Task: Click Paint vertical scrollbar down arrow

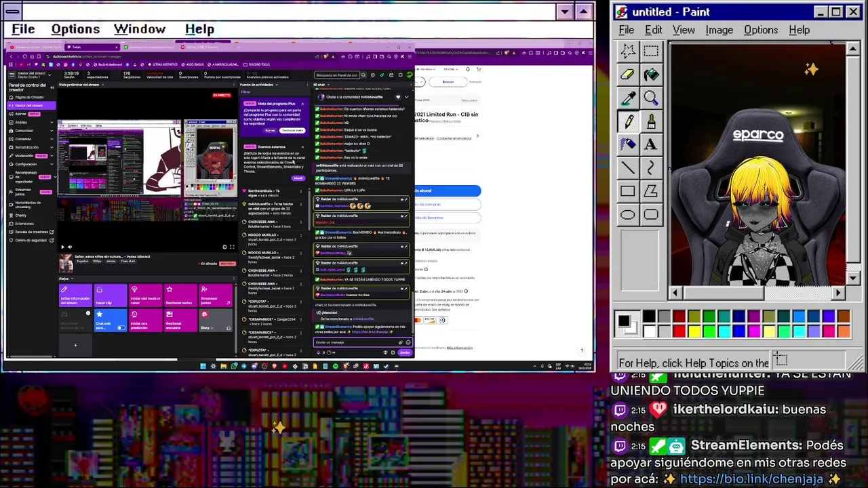Action: pos(854,278)
